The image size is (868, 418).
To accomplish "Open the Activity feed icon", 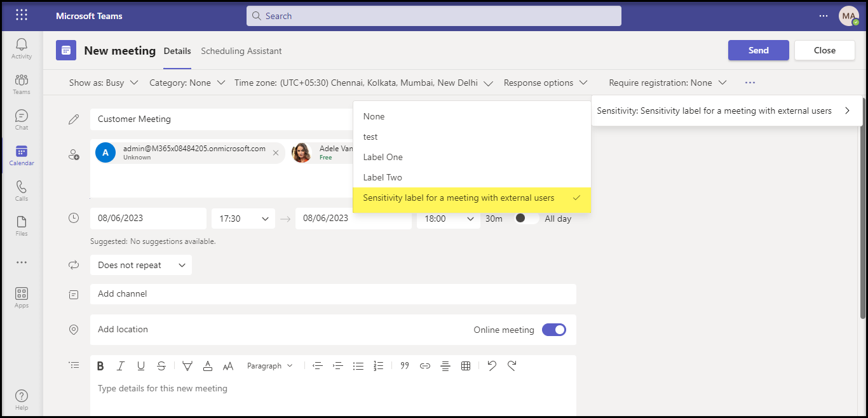I will coord(22,48).
